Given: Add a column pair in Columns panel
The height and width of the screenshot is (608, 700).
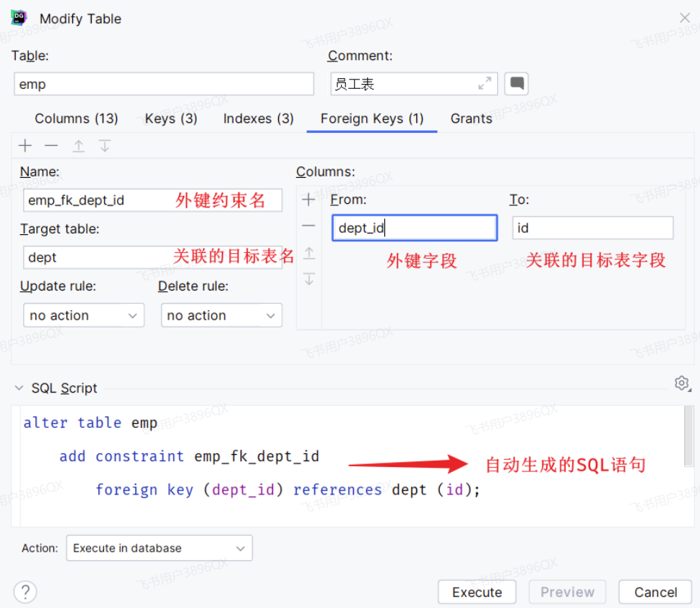Looking at the screenshot, I should 308,200.
